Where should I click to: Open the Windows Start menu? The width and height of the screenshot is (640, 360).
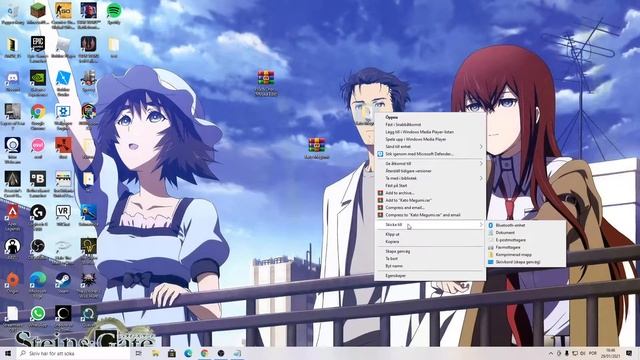[x=7, y=353]
